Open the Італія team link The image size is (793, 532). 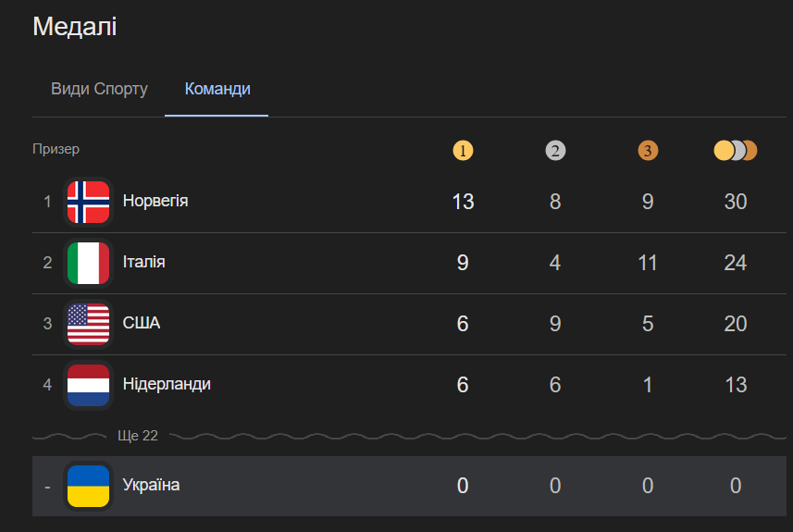(144, 262)
